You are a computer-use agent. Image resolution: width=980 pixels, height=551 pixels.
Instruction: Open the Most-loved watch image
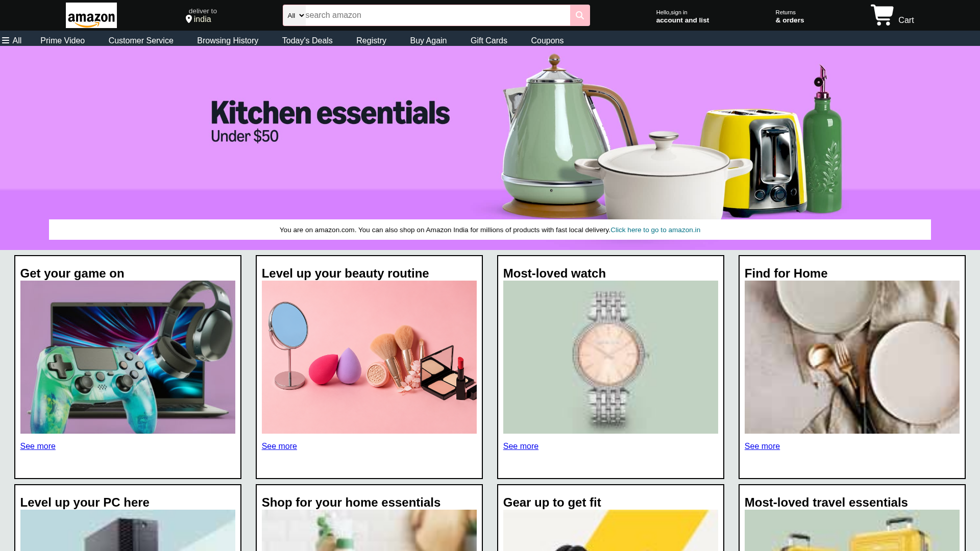point(610,357)
